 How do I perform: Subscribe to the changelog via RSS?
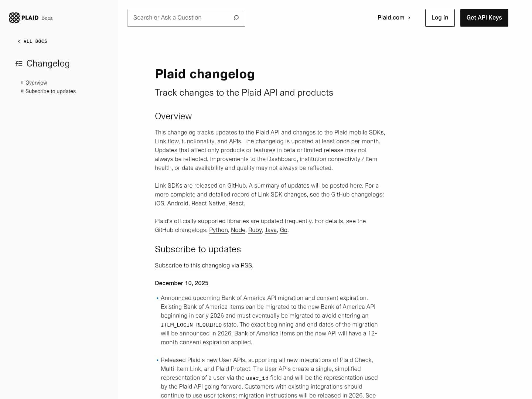pyautogui.click(x=203, y=265)
